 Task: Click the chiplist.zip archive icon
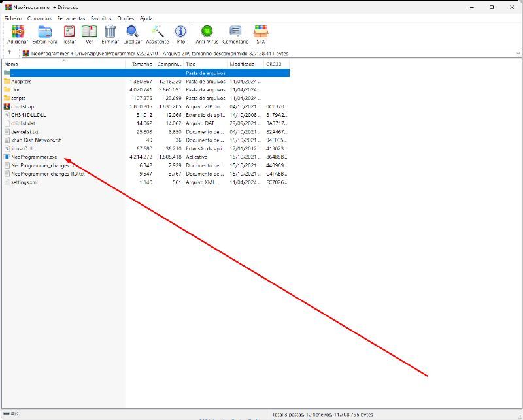click(x=7, y=106)
